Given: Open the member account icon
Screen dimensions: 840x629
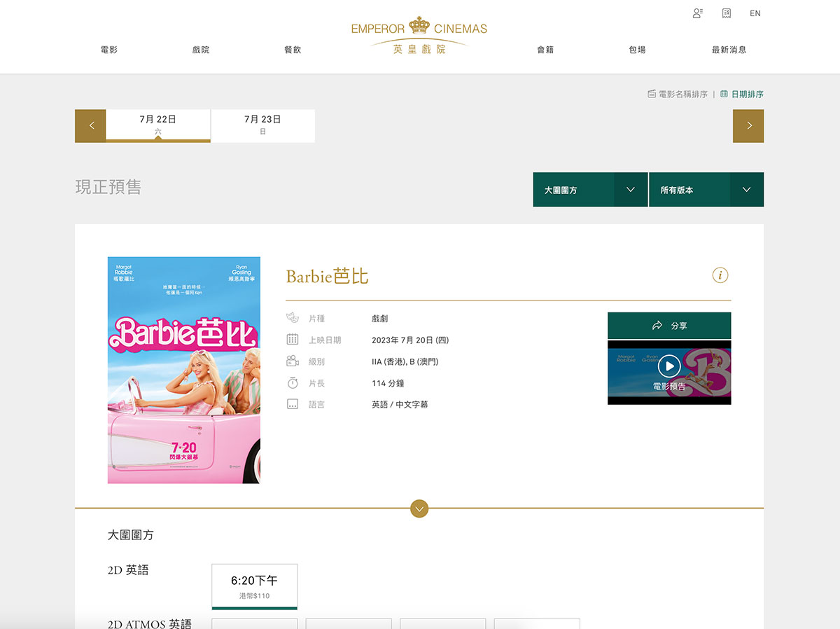Looking at the screenshot, I should coord(697,13).
